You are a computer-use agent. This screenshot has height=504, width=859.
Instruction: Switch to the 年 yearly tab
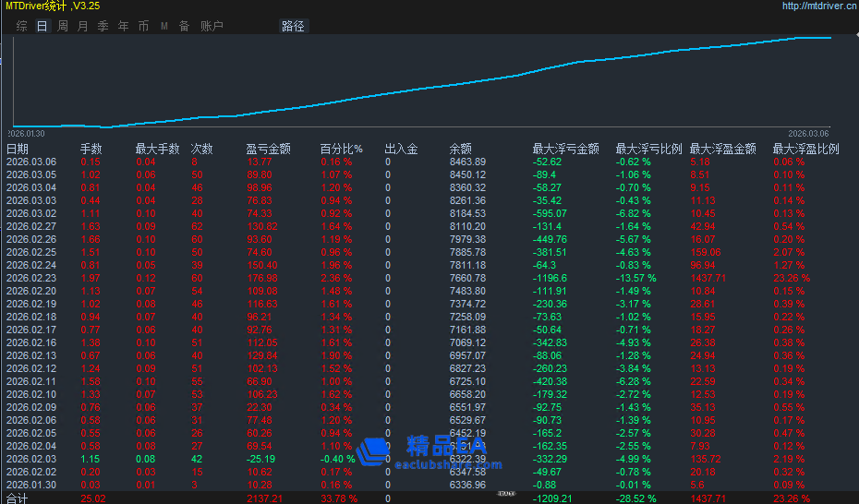click(123, 26)
